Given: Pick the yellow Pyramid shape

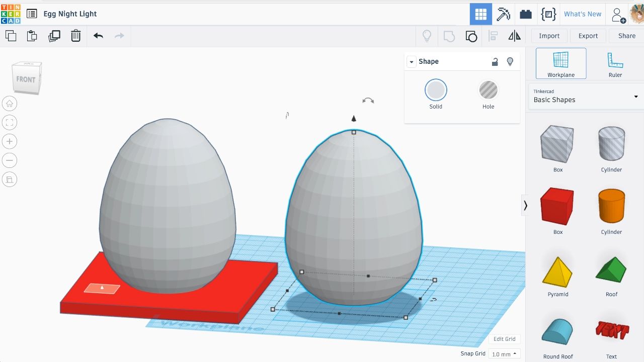Looking at the screenshot, I should [x=558, y=273].
